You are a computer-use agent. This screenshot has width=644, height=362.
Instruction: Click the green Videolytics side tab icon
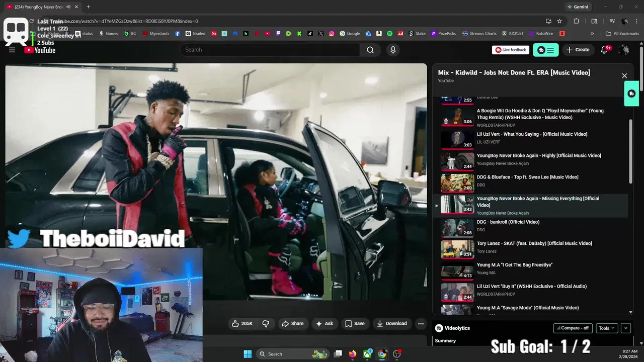[x=631, y=94]
